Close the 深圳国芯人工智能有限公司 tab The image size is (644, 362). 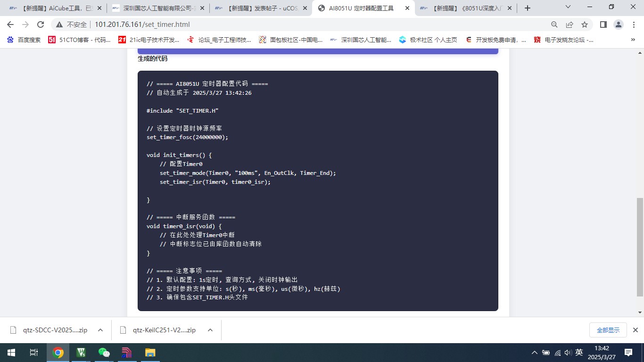point(202,8)
